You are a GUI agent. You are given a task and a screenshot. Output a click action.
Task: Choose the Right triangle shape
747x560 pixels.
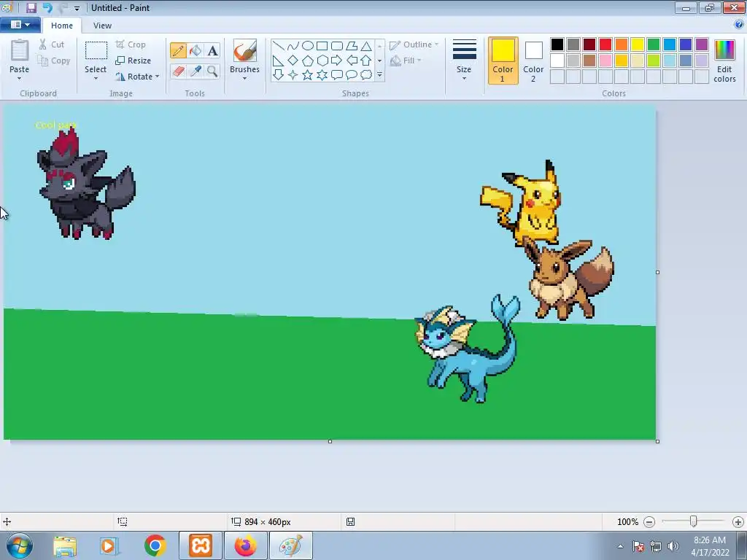point(279,61)
